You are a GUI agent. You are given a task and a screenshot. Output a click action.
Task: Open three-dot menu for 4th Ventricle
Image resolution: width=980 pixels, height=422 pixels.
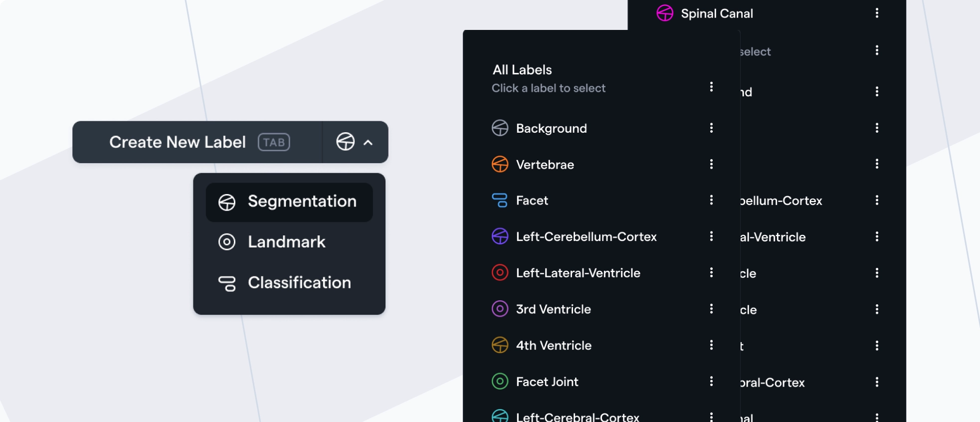(x=711, y=345)
